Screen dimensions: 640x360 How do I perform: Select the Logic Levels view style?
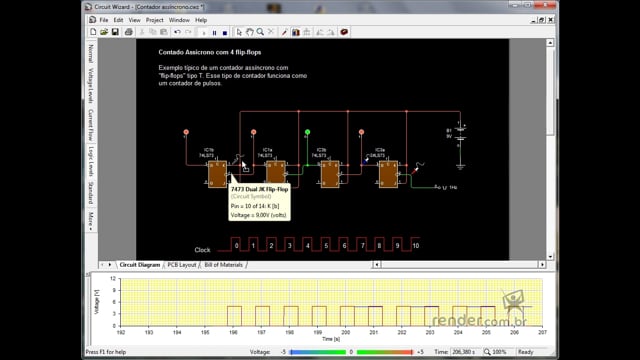(x=91, y=161)
